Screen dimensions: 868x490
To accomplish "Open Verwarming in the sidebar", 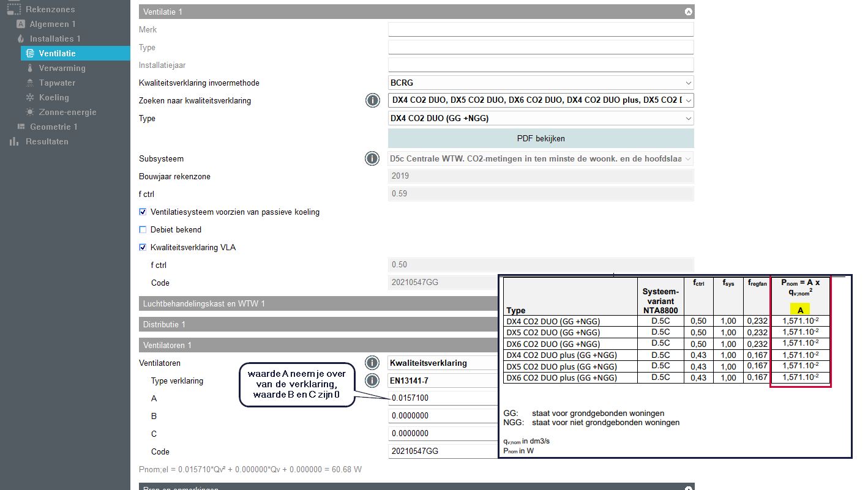I will [62, 68].
